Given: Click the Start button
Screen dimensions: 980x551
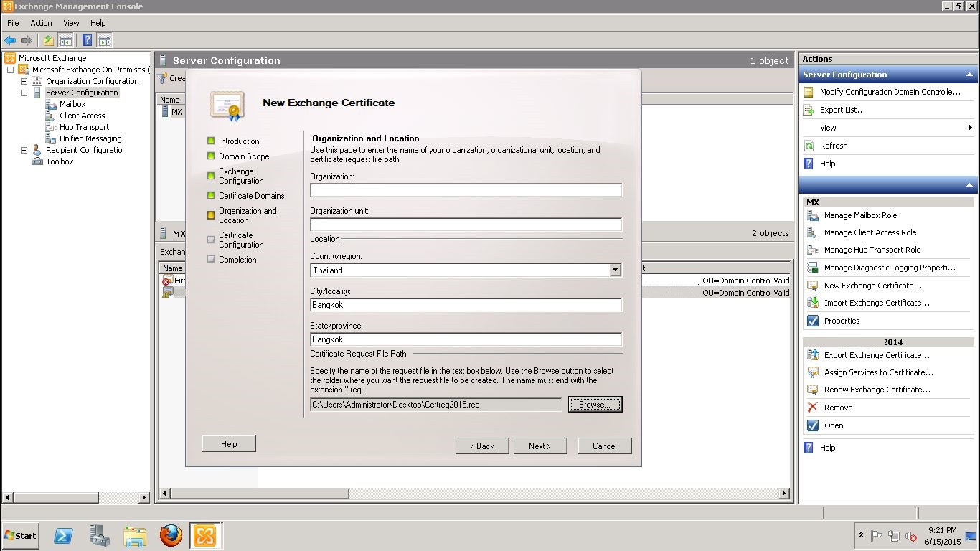Looking at the screenshot, I should tap(21, 535).
